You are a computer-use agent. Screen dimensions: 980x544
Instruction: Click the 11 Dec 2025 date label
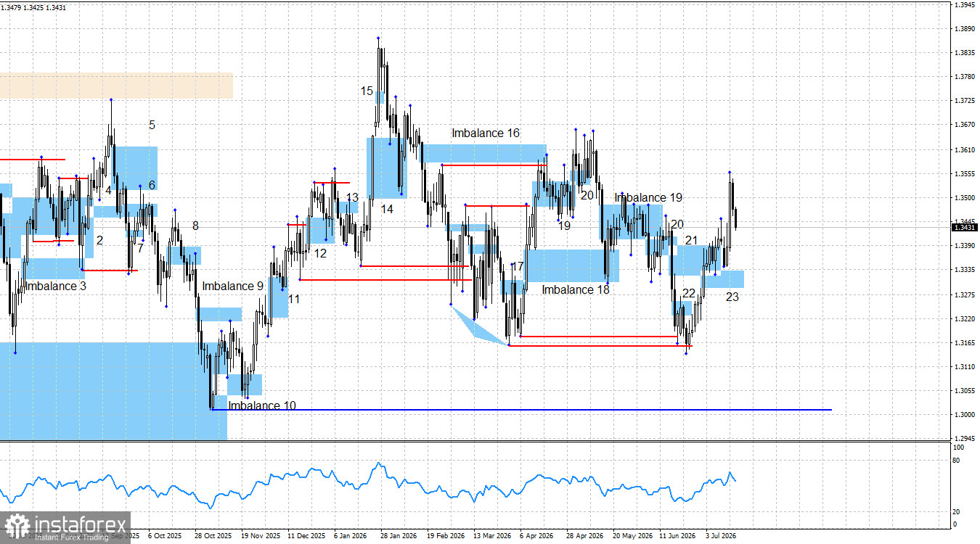click(x=306, y=536)
